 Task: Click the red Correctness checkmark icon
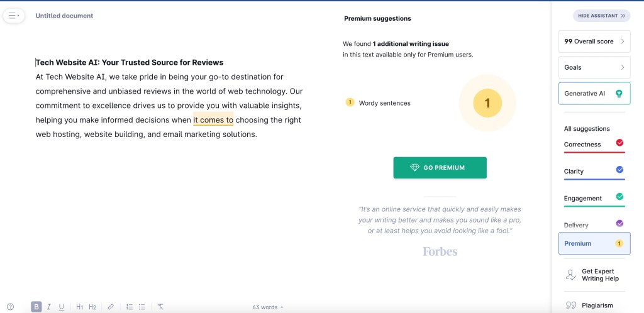[x=619, y=143]
